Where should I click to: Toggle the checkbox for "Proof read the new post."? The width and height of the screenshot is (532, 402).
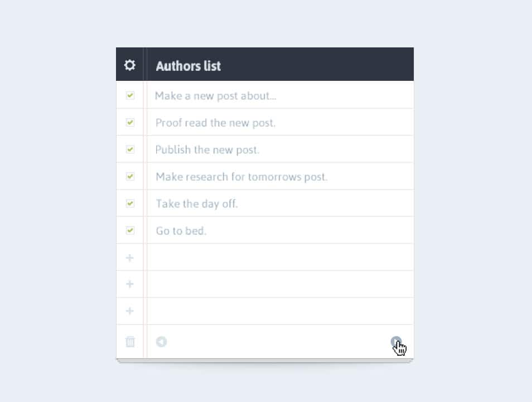tap(129, 122)
